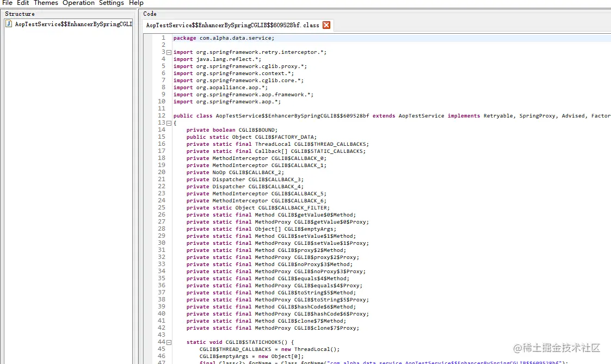611x364 pixels.
Task: Click 'Dispatcher CGLIB$CALLBACK_4' line
Action: tap(245, 187)
